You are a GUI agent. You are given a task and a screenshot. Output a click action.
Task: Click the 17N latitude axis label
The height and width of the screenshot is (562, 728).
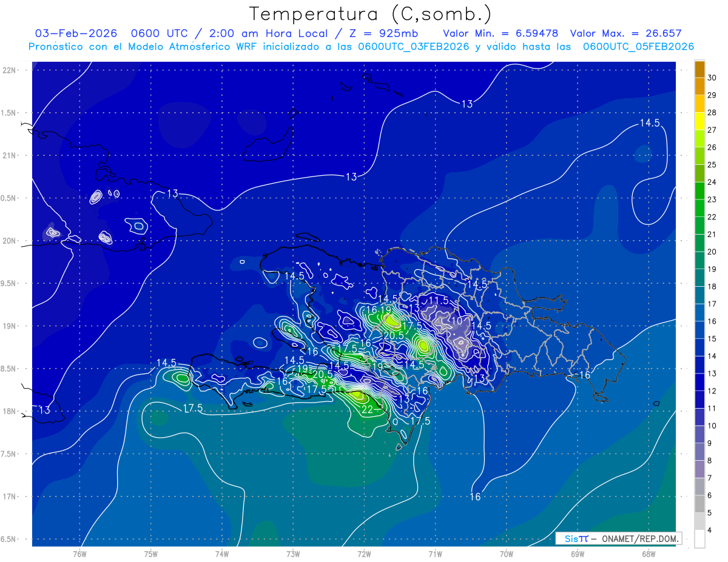click(9, 497)
